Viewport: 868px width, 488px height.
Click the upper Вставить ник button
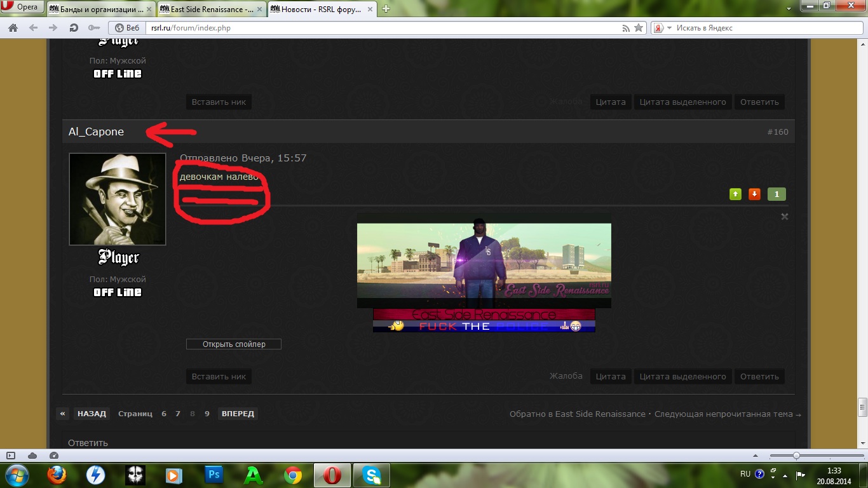coord(219,102)
